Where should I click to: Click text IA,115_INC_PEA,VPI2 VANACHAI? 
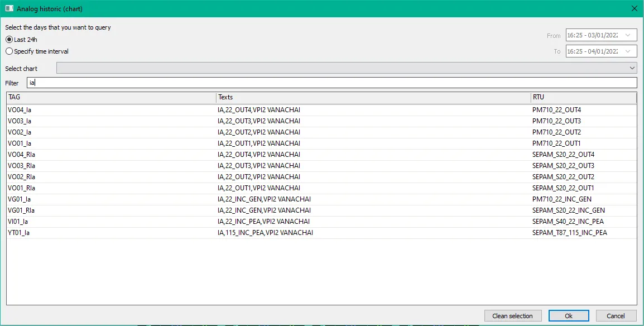pyautogui.click(x=265, y=232)
